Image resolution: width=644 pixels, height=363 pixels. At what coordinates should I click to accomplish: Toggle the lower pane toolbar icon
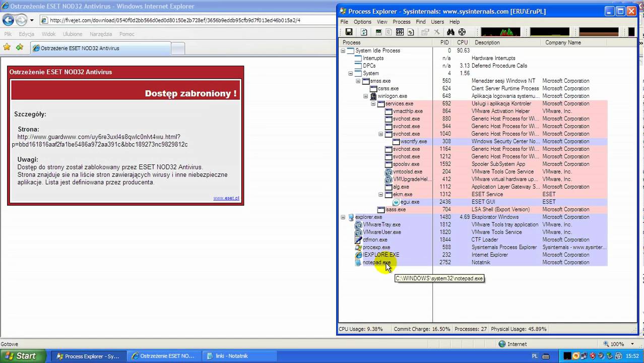pos(400,32)
